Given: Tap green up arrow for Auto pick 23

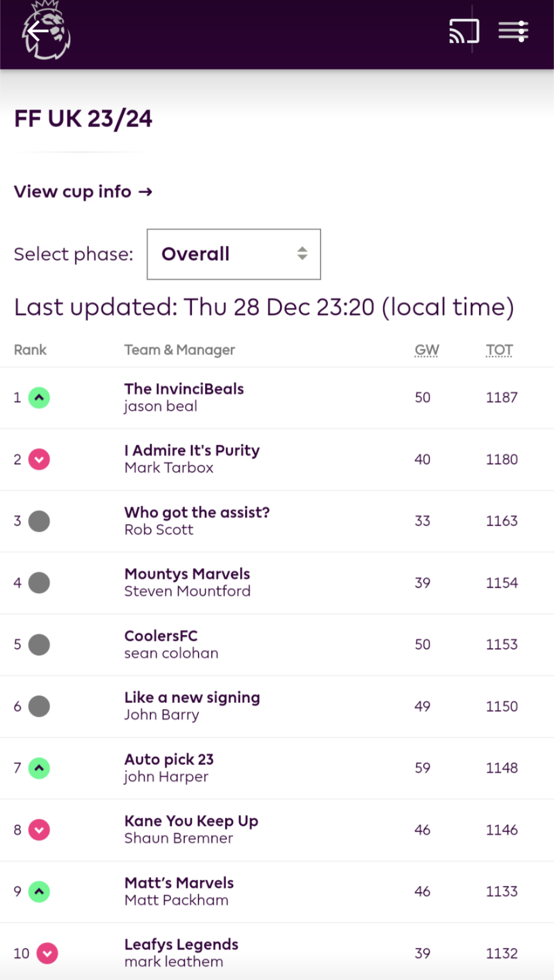Looking at the screenshot, I should pos(39,768).
